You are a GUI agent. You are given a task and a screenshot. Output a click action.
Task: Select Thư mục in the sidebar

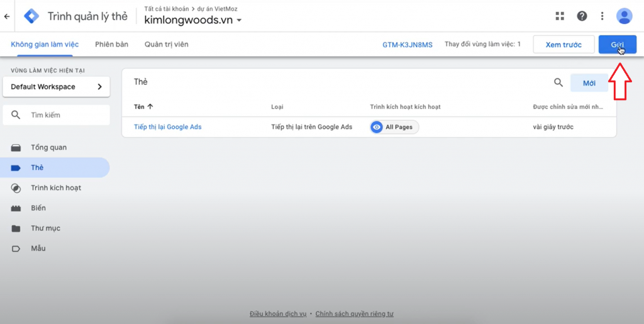pos(45,228)
